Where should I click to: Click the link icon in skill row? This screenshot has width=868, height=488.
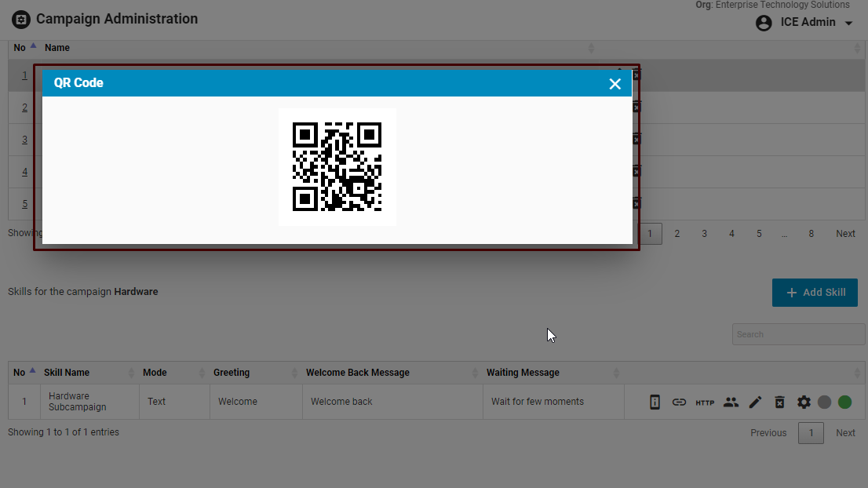tap(679, 402)
